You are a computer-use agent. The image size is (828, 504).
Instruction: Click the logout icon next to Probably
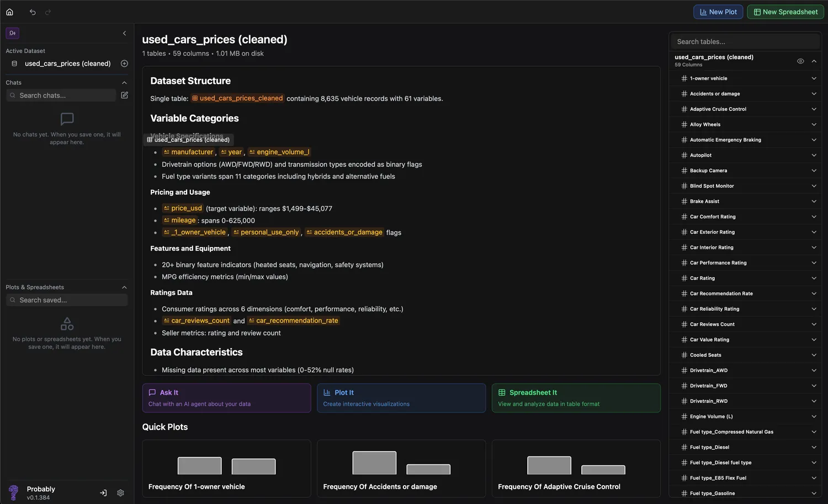(103, 492)
